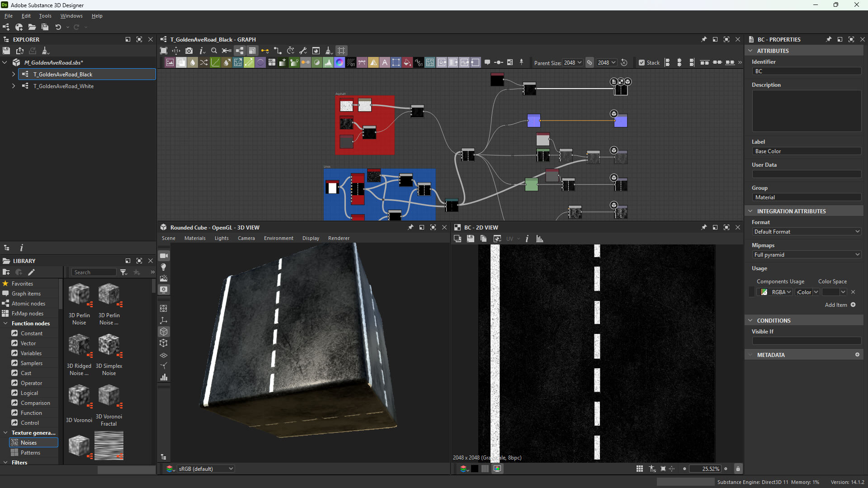Open the Mipmaps Full pyramid dropdown
Screen dimensions: 868x488
click(x=807, y=255)
